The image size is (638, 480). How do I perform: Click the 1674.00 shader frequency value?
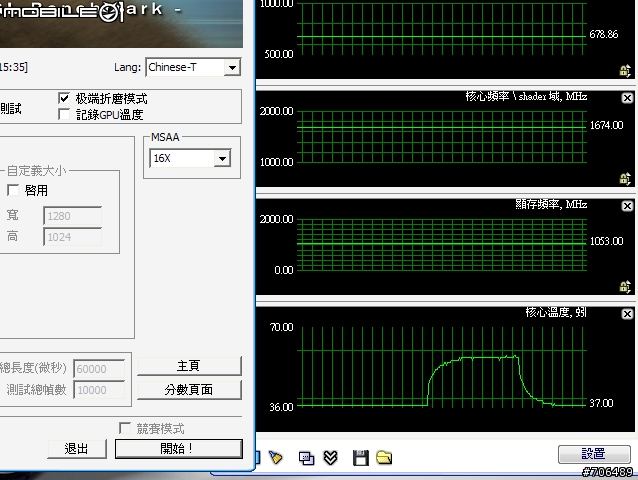pyautogui.click(x=606, y=125)
